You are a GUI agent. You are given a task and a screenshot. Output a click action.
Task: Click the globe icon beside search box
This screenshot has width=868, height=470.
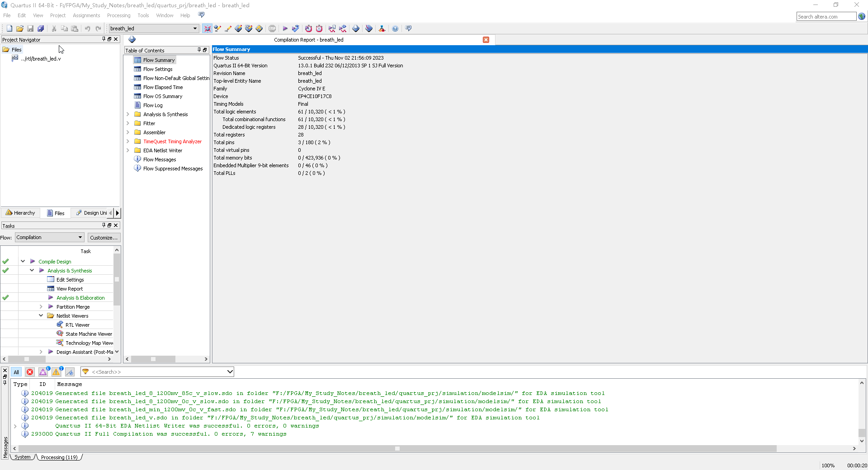coord(862,17)
